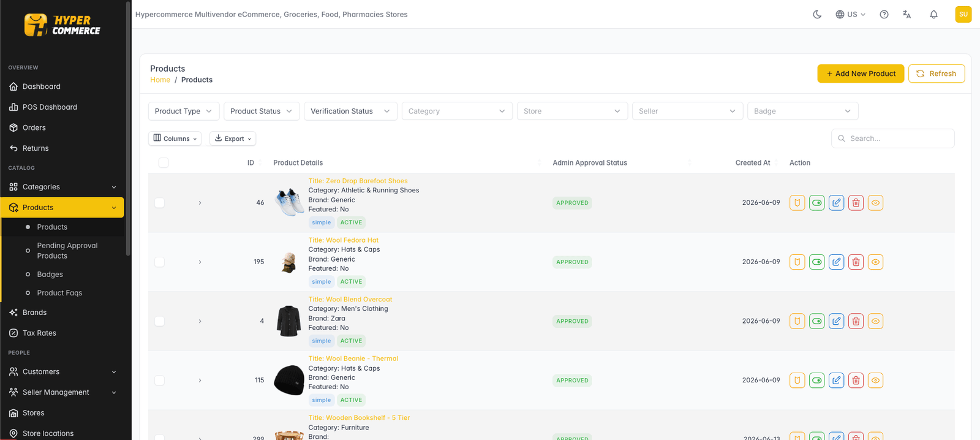Click view eye icon for Wool Blend Overcoat

876,321
